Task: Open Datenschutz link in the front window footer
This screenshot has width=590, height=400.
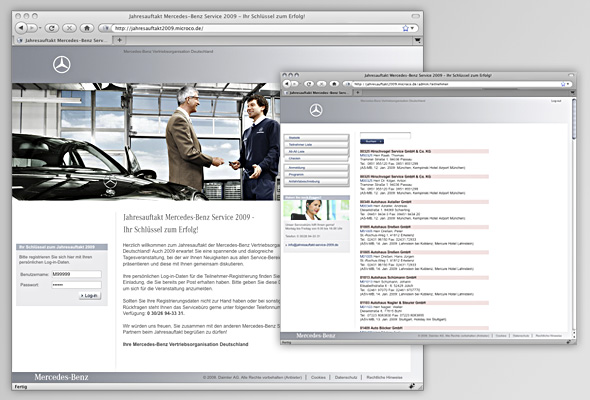Action: coord(521,335)
